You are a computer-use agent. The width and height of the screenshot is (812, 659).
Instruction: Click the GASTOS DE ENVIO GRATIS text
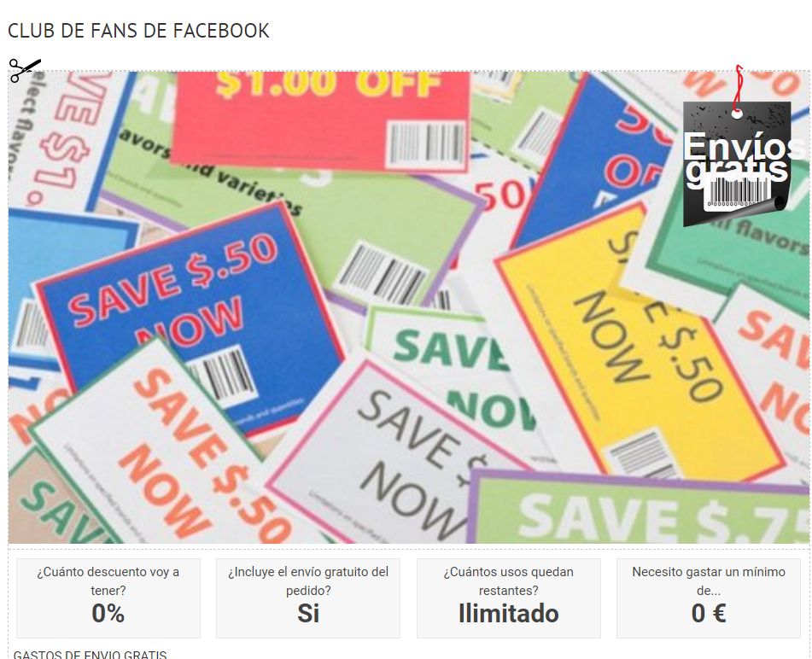pos(91,655)
